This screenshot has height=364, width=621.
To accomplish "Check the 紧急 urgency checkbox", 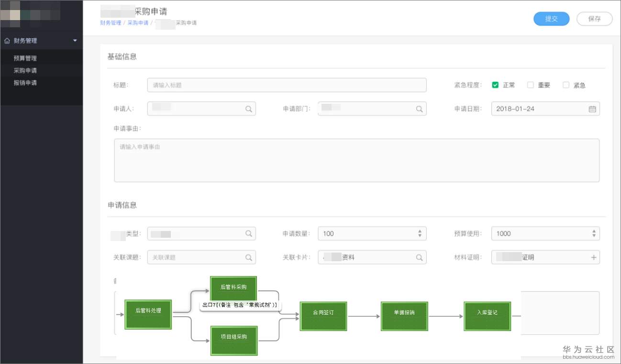I will pos(566,85).
